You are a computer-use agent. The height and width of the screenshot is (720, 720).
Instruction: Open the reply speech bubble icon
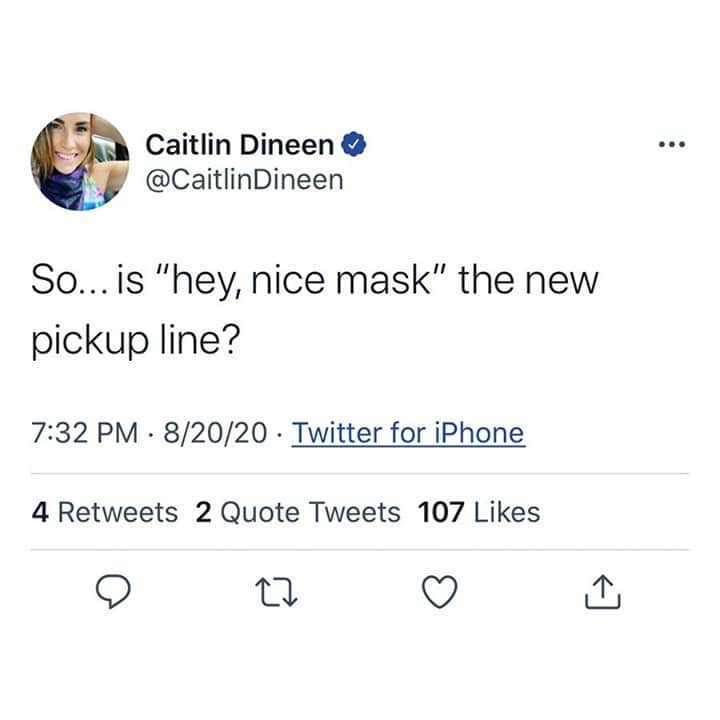(113, 591)
